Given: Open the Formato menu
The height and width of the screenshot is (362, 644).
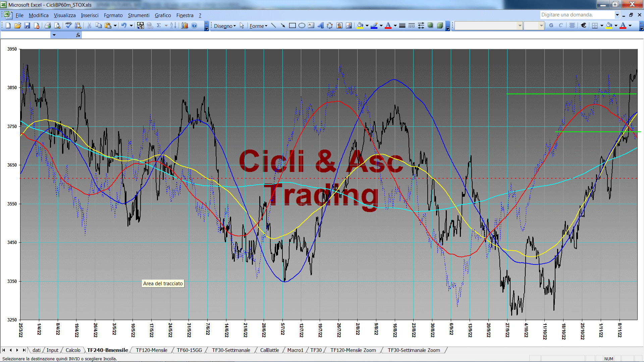Looking at the screenshot, I should pyautogui.click(x=113, y=15).
